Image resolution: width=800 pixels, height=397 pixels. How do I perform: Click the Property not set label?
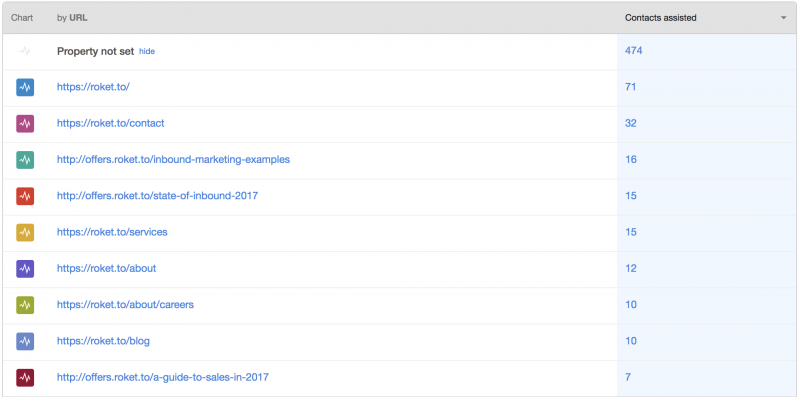pyautogui.click(x=95, y=51)
